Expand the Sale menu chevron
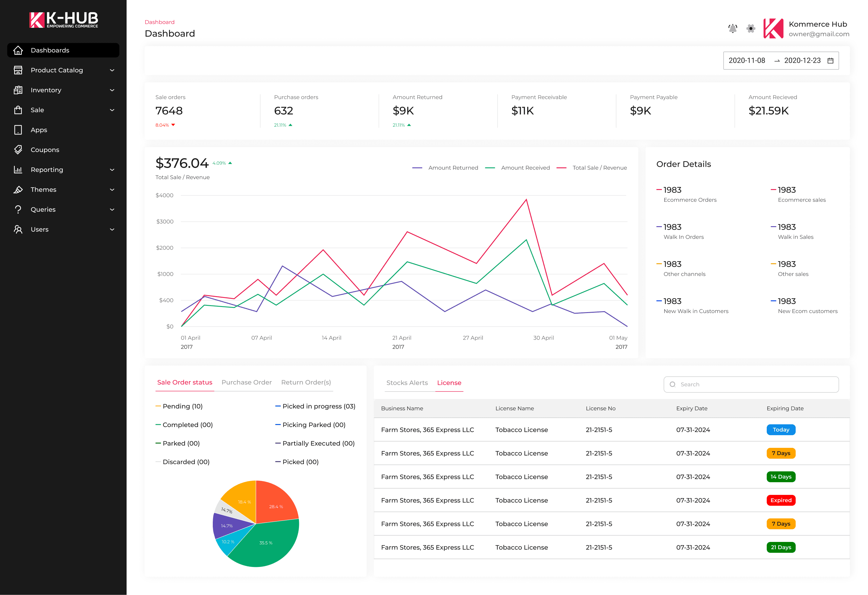 click(112, 110)
